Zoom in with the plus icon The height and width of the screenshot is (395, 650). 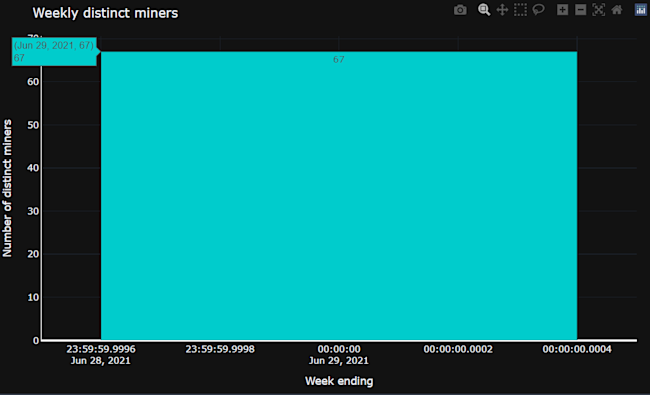tap(562, 10)
